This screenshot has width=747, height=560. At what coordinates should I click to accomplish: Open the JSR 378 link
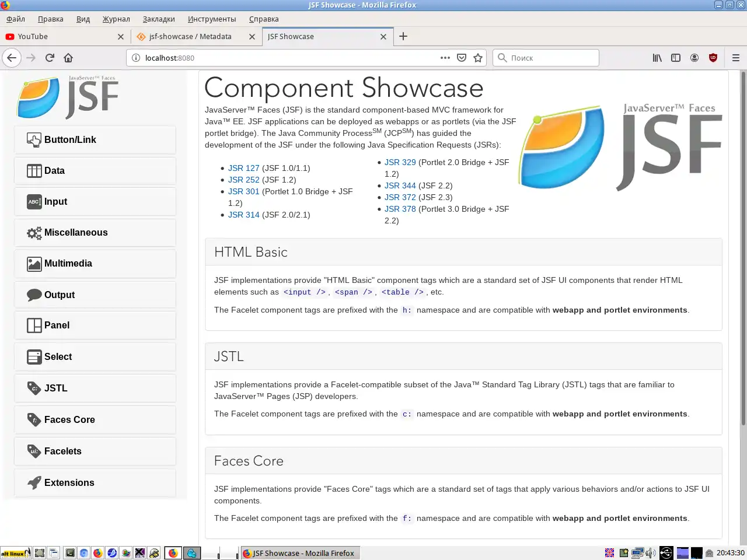point(400,209)
